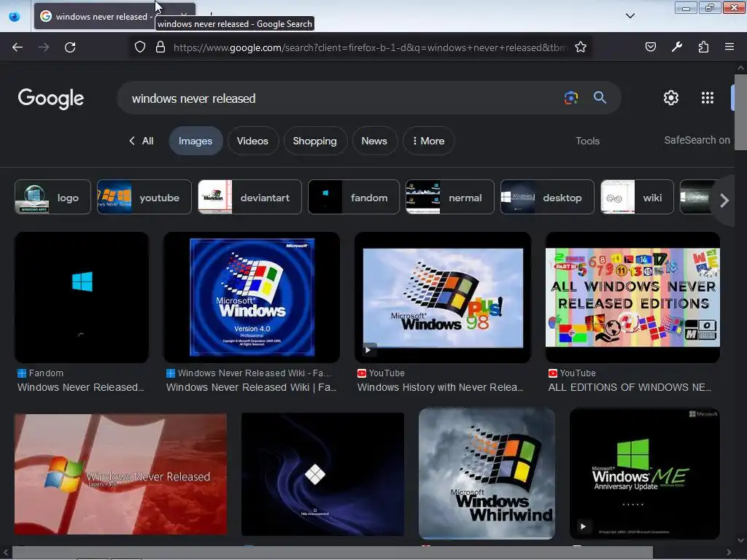
Task: Reload the current page
Action: (70, 47)
